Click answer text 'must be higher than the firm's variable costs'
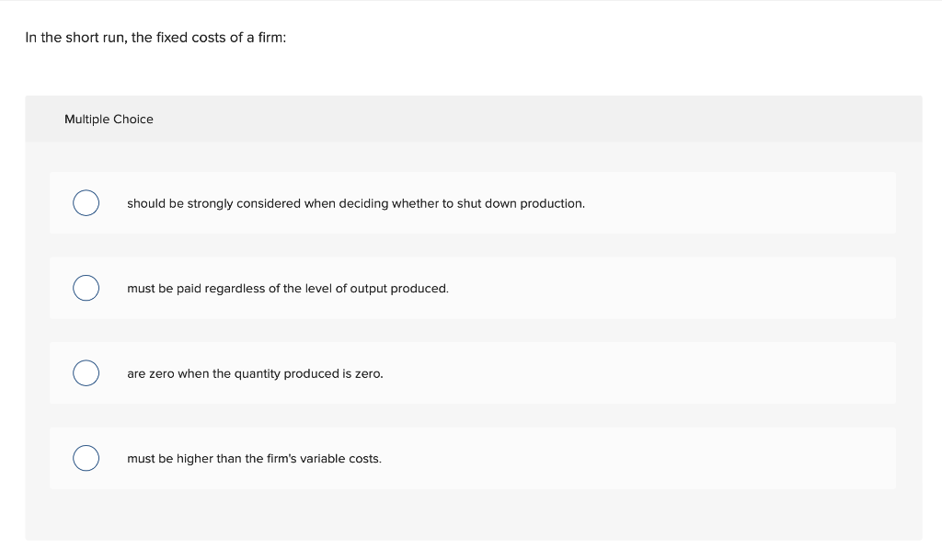942x560 pixels. pyautogui.click(x=254, y=459)
